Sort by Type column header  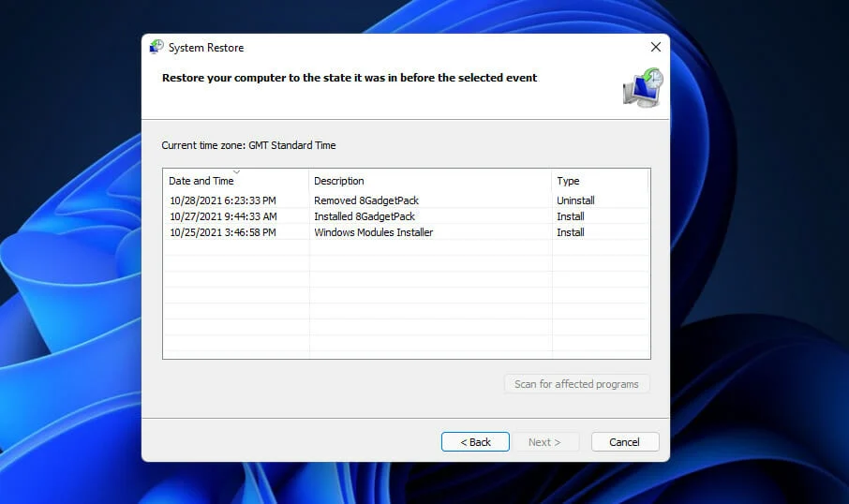[x=600, y=181]
